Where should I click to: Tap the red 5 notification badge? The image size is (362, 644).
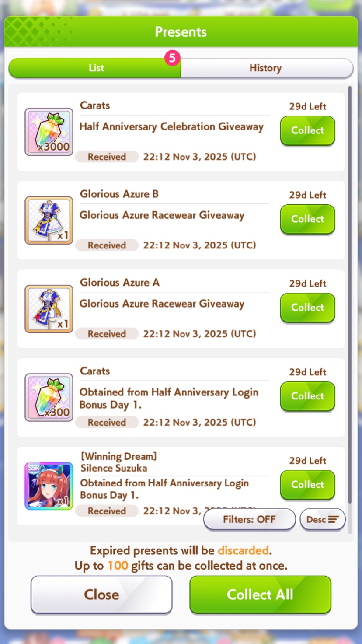pos(172,57)
